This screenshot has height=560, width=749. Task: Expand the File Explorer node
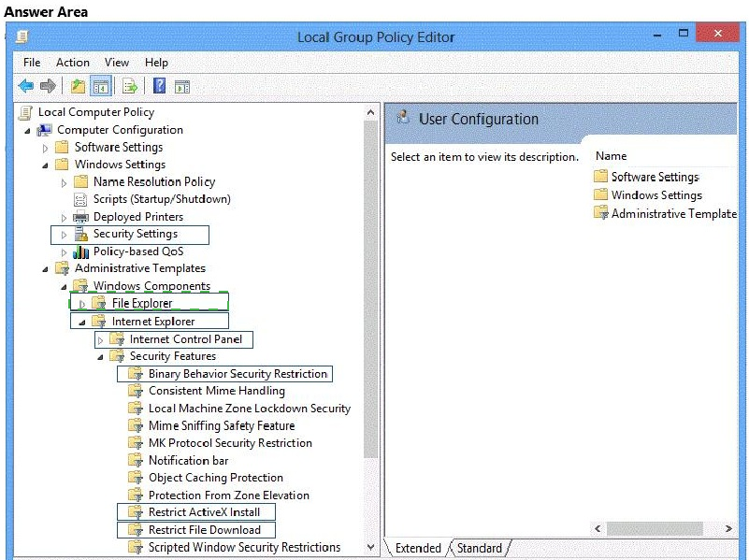pos(82,304)
